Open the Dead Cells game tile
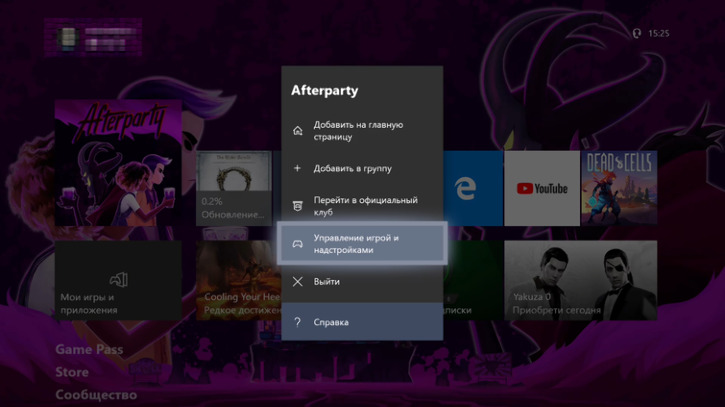This screenshot has width=725, height=407. click(619, 188)
